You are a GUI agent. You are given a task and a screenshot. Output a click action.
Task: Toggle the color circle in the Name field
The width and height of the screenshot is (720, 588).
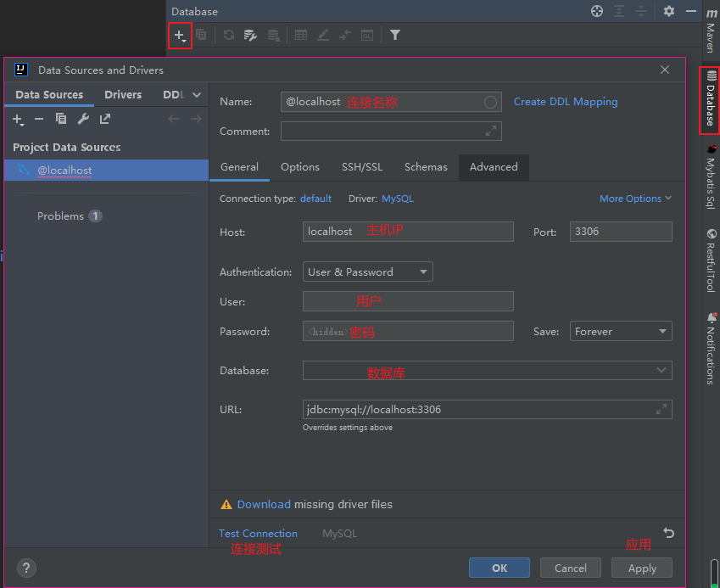tap(490, 102)
